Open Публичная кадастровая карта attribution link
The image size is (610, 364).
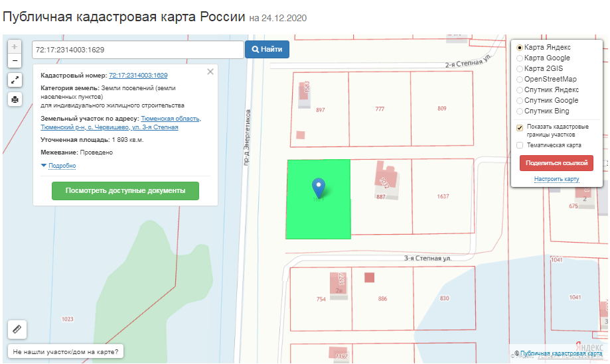pyautogui.click(x=561, y=353)
